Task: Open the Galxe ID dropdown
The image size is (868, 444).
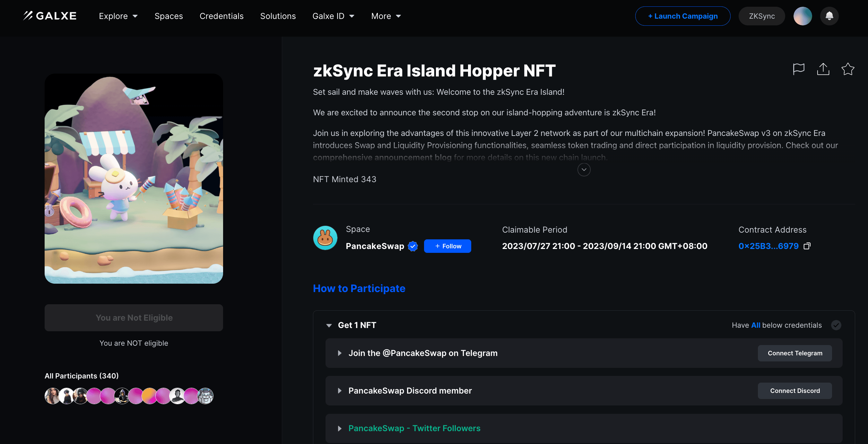Action: [333, 16]
